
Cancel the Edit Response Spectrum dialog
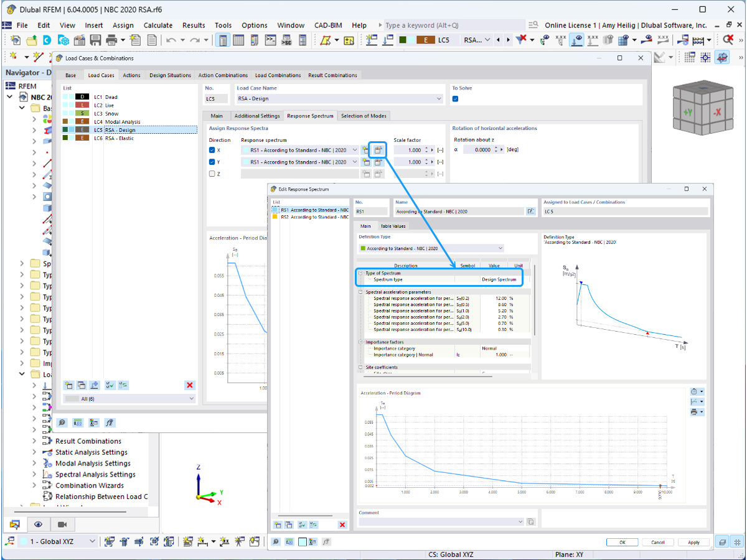click(657, 542)
